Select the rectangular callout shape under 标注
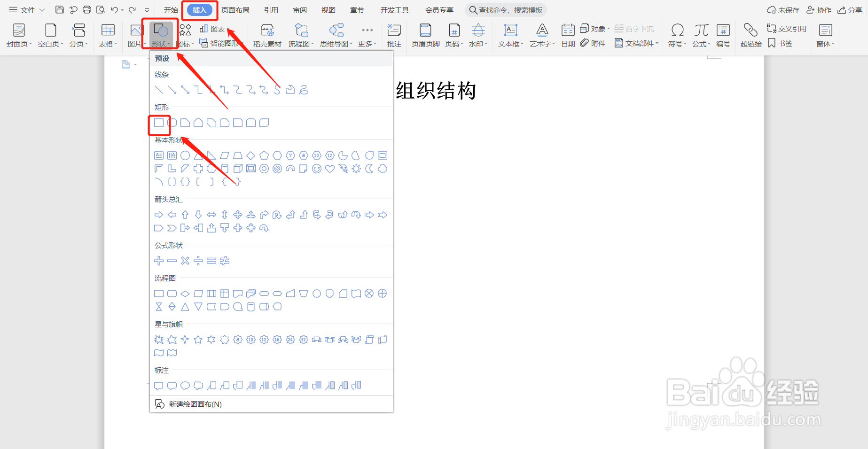 tap(159, 386)
